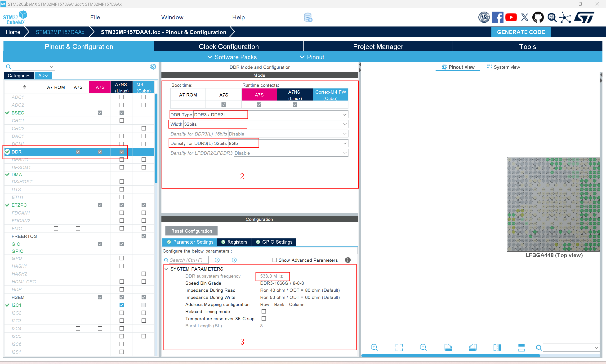Open the DDR Type dropdown
Viewport: 606px width, 364px height.
pyautogui.click(x=344, y=115)
